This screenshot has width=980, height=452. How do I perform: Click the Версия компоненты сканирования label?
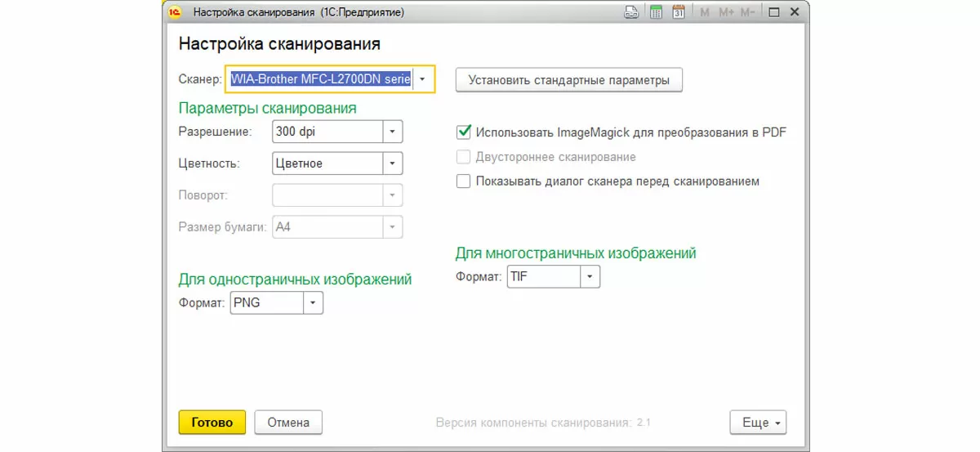pos(533,423)
